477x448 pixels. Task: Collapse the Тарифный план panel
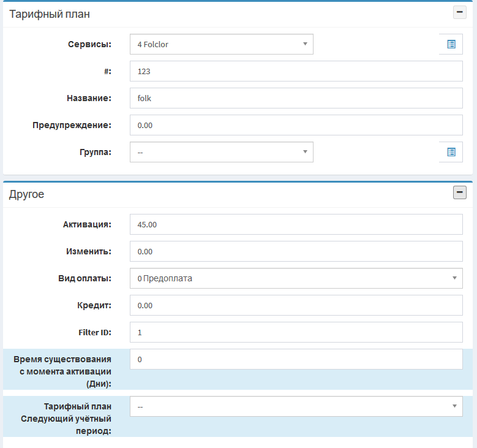(459, 12)
